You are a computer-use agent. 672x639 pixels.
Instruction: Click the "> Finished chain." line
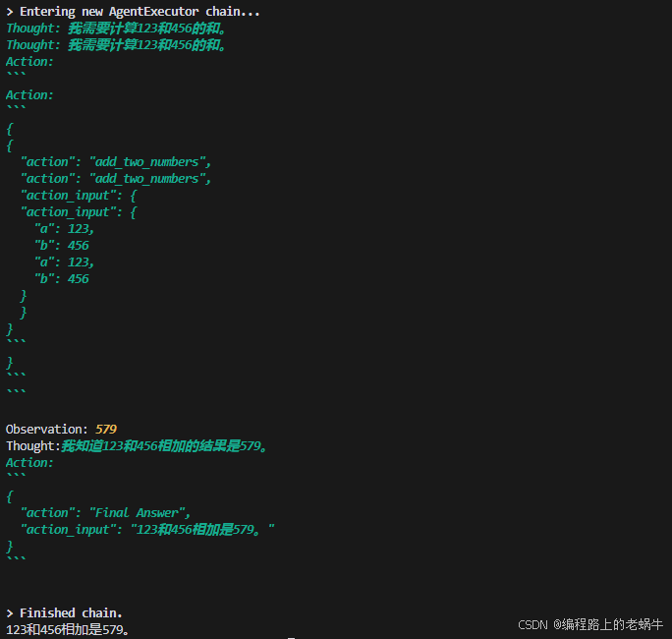coord(64,612)
